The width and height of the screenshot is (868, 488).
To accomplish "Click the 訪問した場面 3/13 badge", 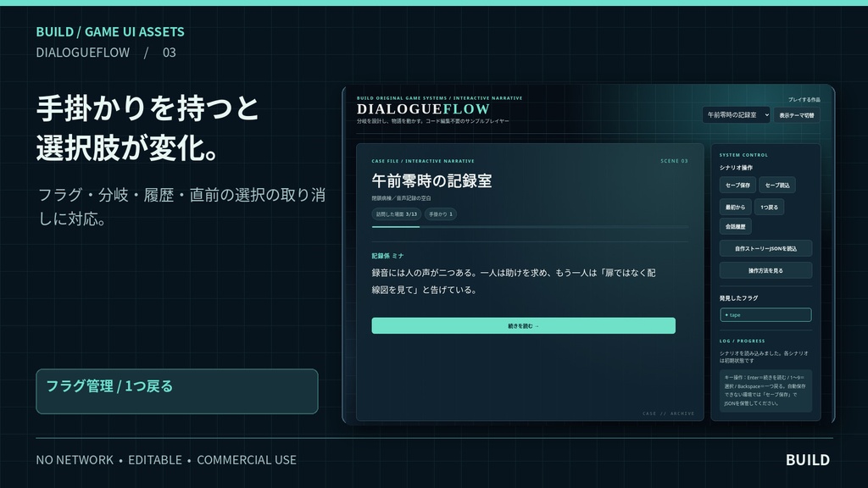I will [397, 214].
